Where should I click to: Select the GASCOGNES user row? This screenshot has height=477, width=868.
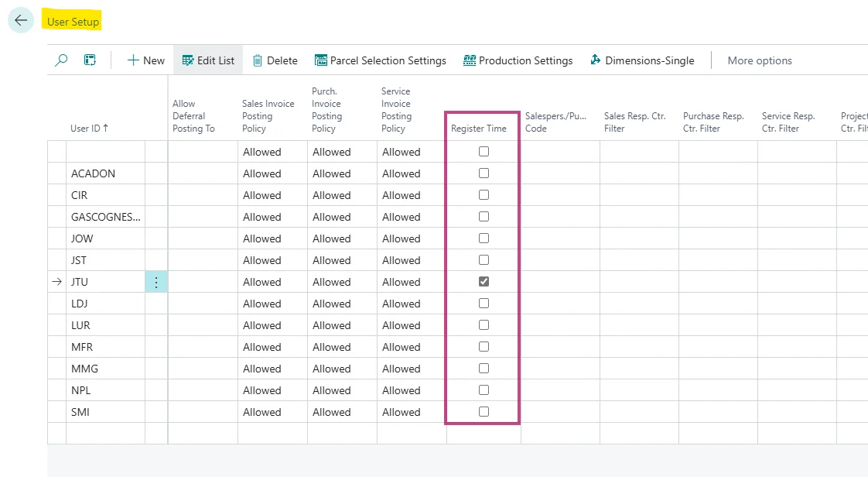pyautogui.click(x=106, y=217)
